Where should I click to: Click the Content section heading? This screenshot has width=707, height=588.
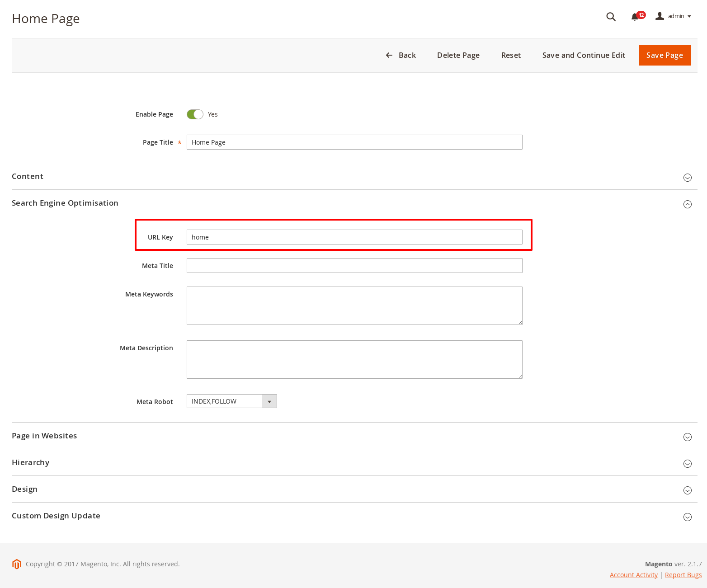[x=28, y=176]
